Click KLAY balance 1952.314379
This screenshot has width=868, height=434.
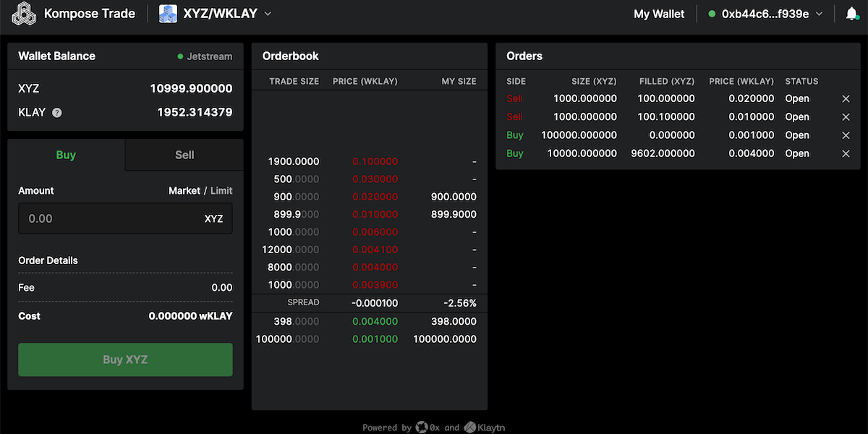tap(195, 113)
